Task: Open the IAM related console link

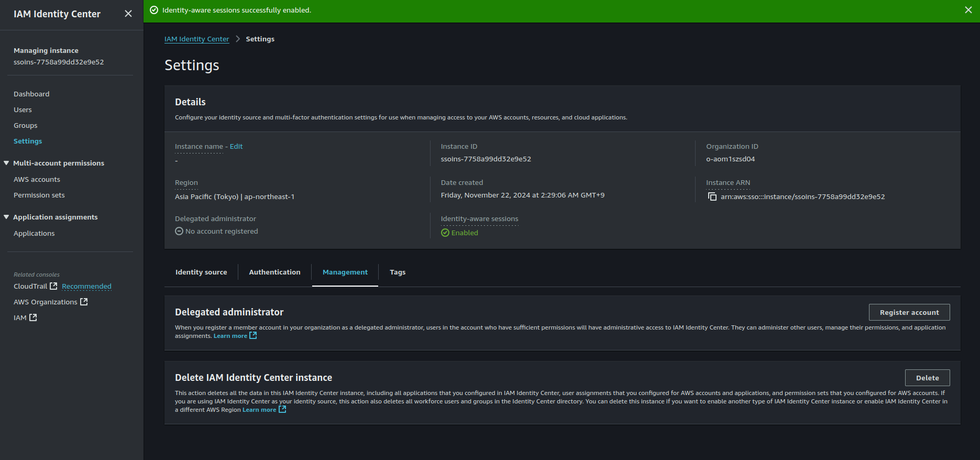Action: [20, 317]
